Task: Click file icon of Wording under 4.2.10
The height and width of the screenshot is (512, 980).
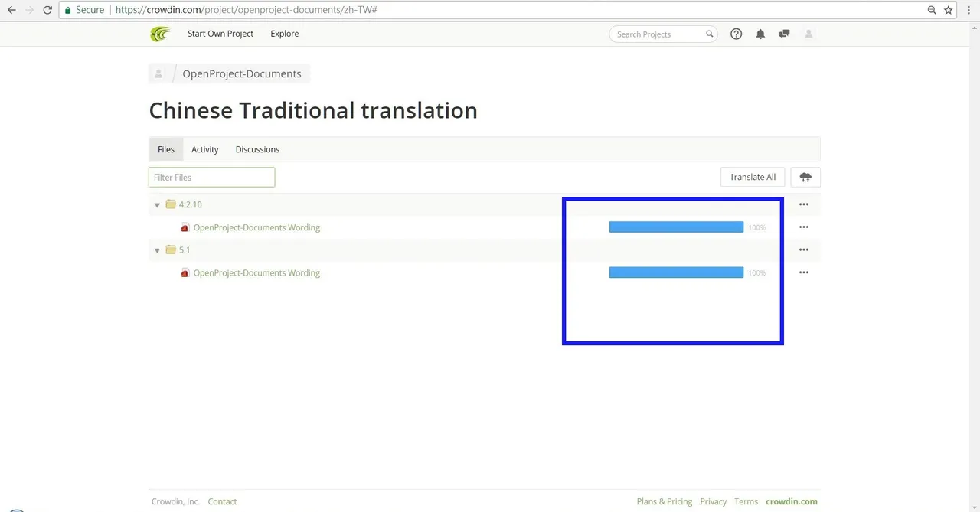Action: point(185,227)
